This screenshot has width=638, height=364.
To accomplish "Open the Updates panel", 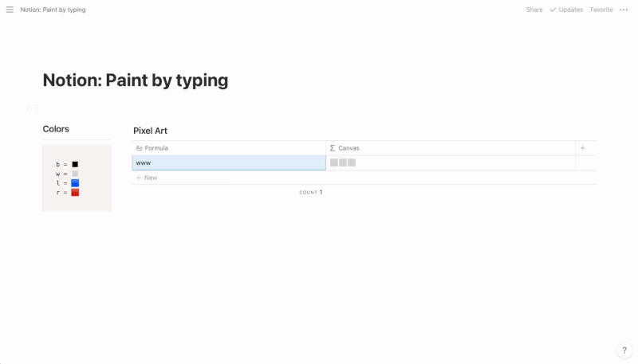I will pos(566,10).
